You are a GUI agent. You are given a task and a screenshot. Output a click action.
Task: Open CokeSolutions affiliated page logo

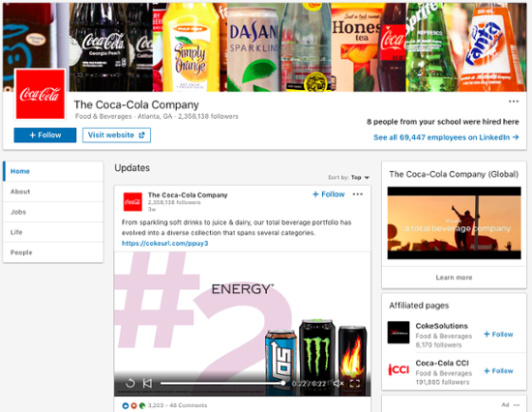point(399,333)
